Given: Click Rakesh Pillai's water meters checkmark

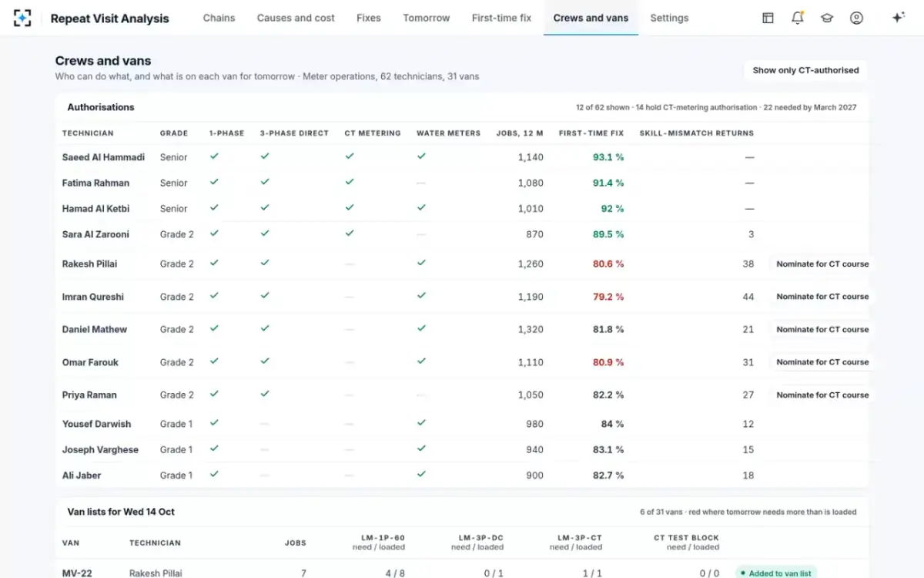Looking at the screenshot, I should pos(421,263).
